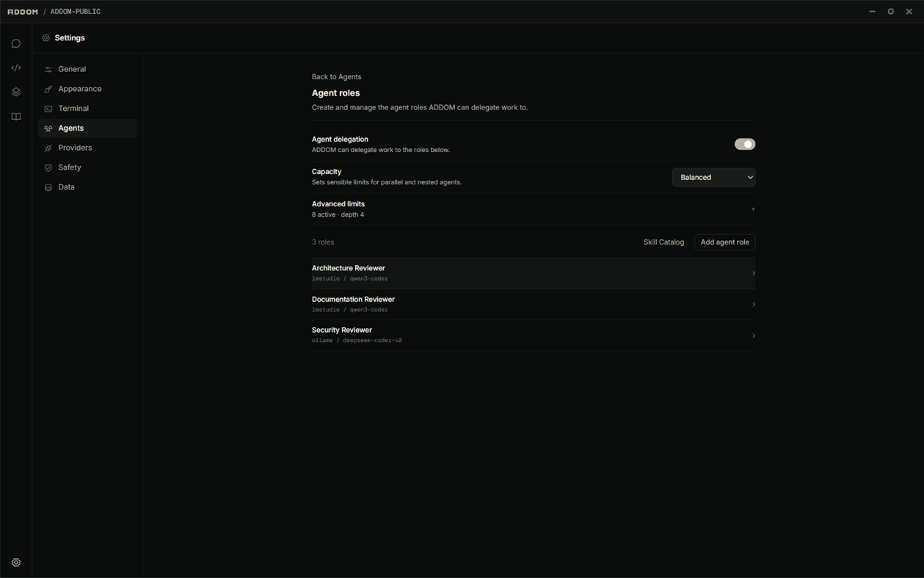Click lmstudio / qwen3-coder under Documentation Reviewer
Image resolution: width=924 pixels, height=578 pixels.
coord(349,310)
